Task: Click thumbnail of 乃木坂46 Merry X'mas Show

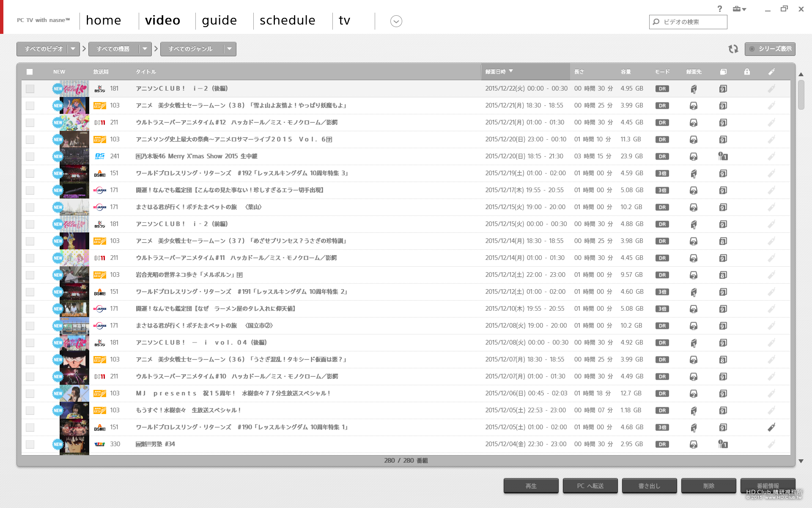Action: coord(74,156)
